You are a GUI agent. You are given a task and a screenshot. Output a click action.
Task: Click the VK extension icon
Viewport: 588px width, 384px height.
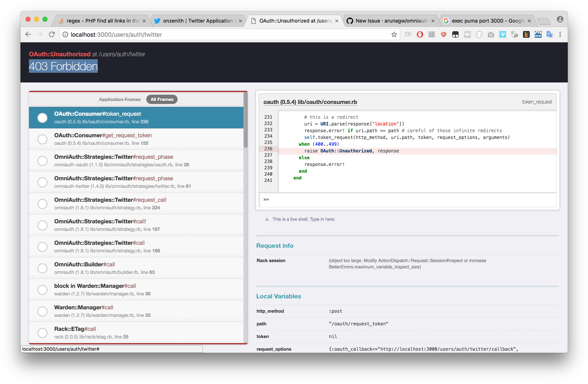(x=467, y=35)
